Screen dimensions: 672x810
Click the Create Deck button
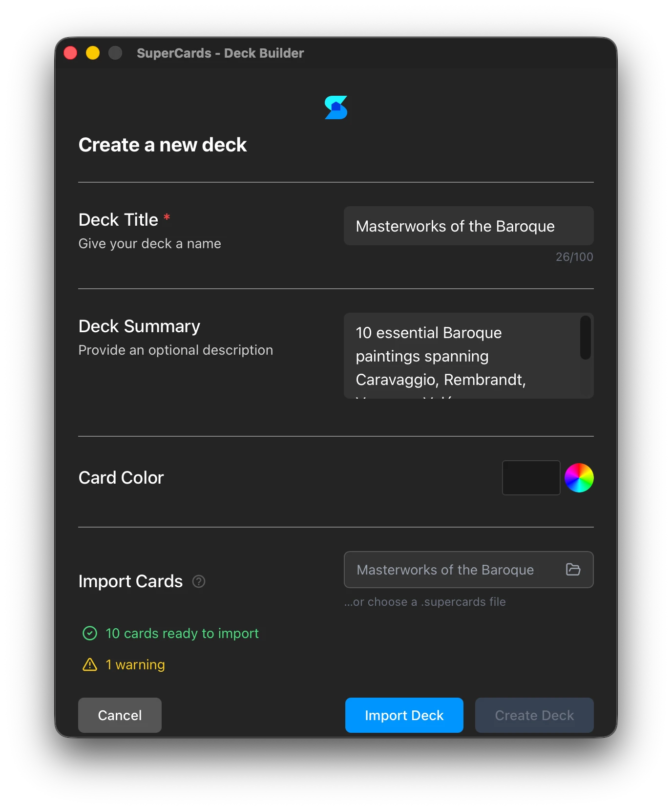(534, 715)
